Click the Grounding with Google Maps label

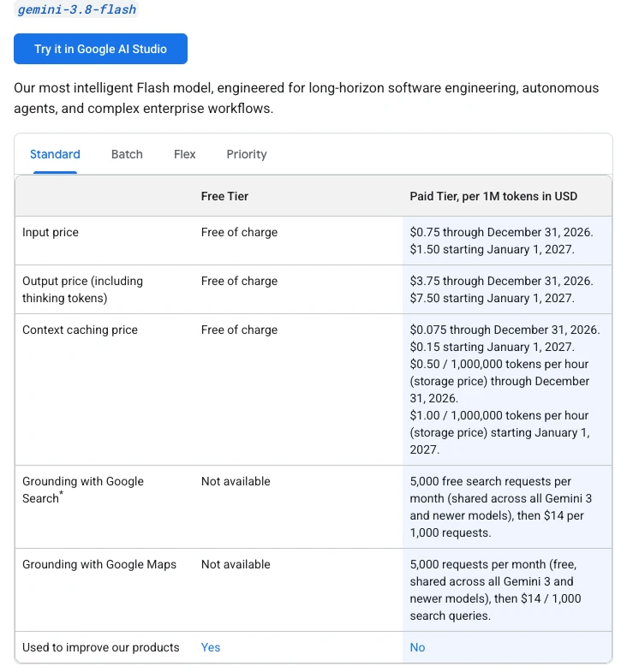[x=99, y=564]
